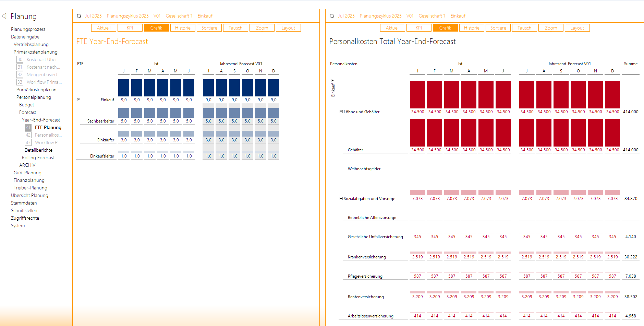Open report number 32 in the sidebar
This screenshot has width=644, height=326.
(20, 74)
